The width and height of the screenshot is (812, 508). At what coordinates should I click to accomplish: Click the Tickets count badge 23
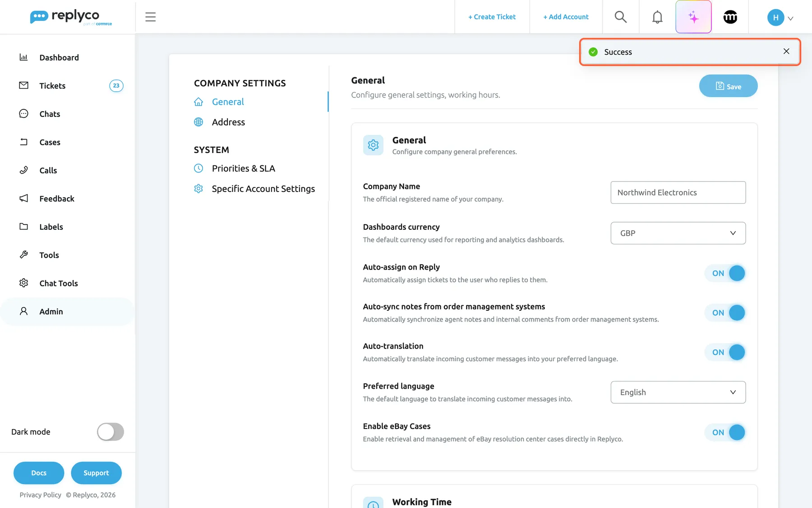coord(116,85)
